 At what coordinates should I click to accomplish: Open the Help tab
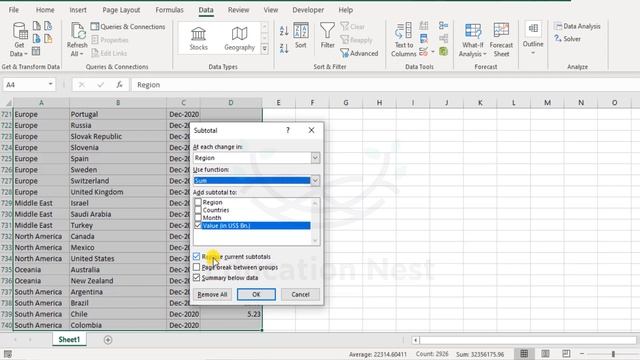[345, 10]
